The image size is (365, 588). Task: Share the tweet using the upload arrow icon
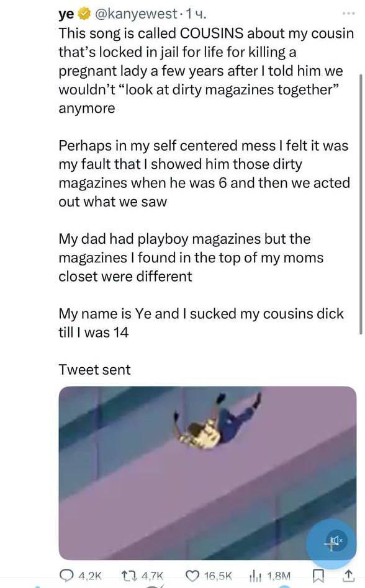348,574
